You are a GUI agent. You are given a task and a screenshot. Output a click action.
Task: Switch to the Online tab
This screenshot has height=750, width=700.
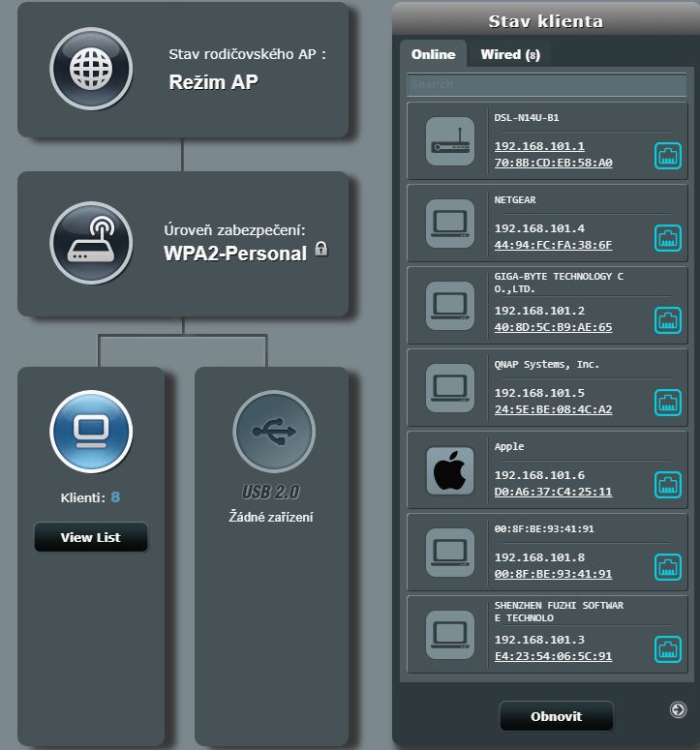coord(433,54)
